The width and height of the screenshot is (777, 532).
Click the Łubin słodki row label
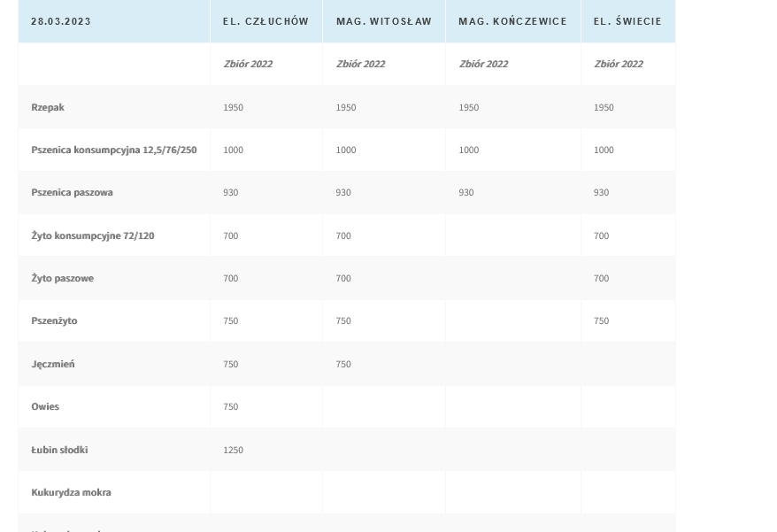(x=59, y=450)
